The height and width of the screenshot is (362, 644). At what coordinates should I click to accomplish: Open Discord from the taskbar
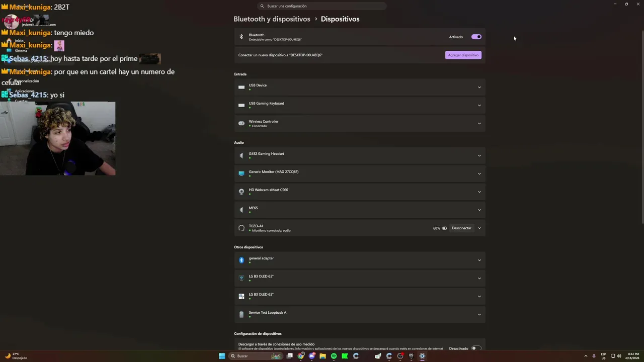[x=312, y=356]
